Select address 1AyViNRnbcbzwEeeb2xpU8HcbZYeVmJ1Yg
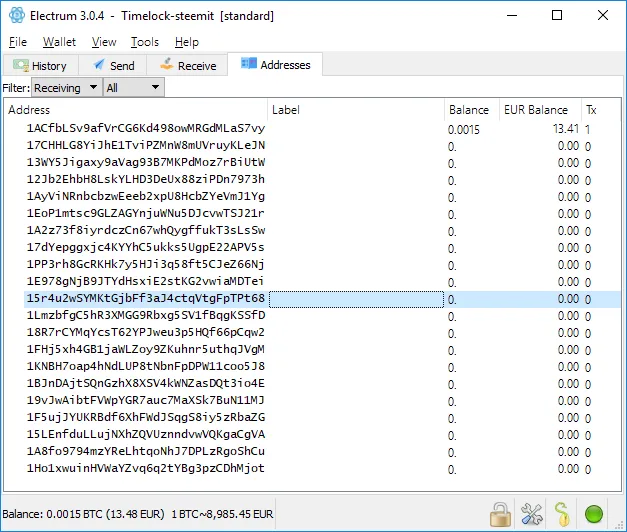 [x=146, y=196]
